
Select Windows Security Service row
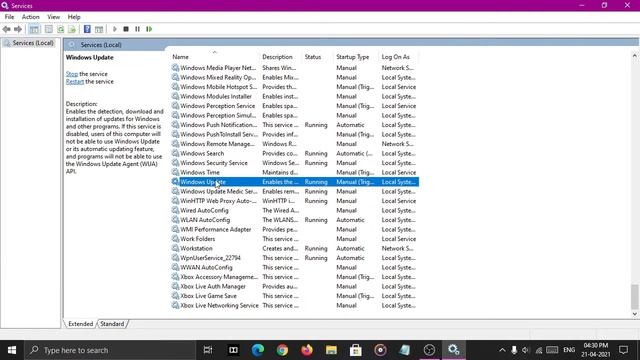point(295,163)
